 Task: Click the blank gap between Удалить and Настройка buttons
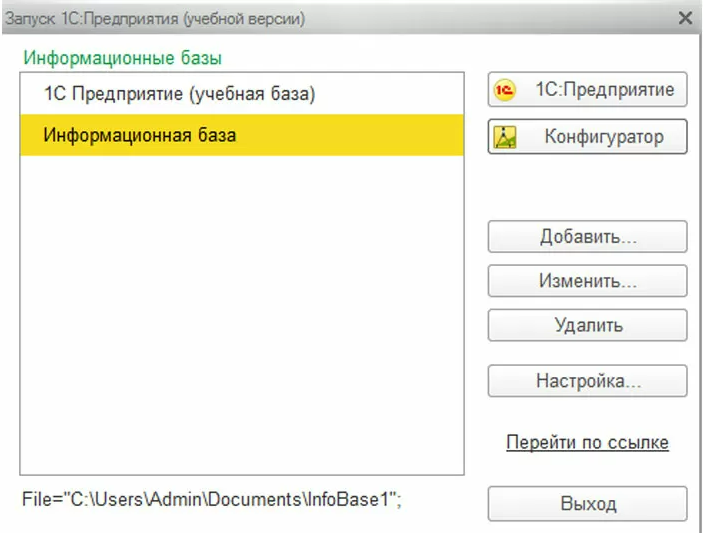point(587,353)
